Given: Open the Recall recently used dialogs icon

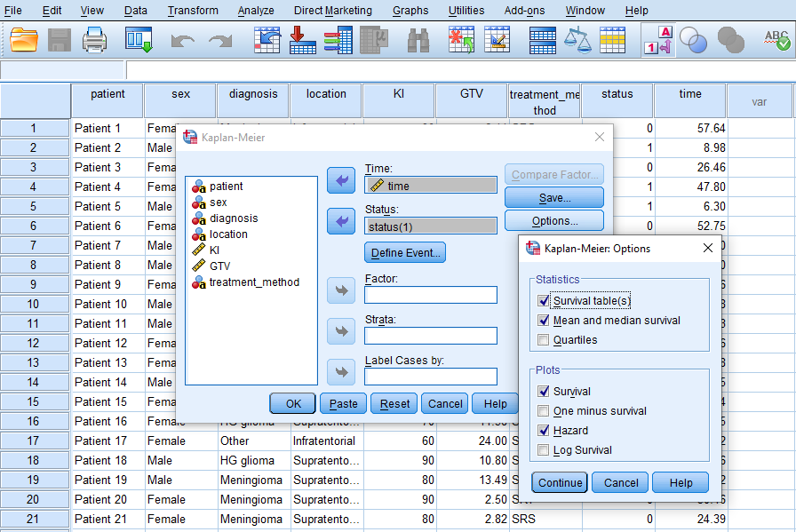Looking at the screenshot, I should click(139, 40).
